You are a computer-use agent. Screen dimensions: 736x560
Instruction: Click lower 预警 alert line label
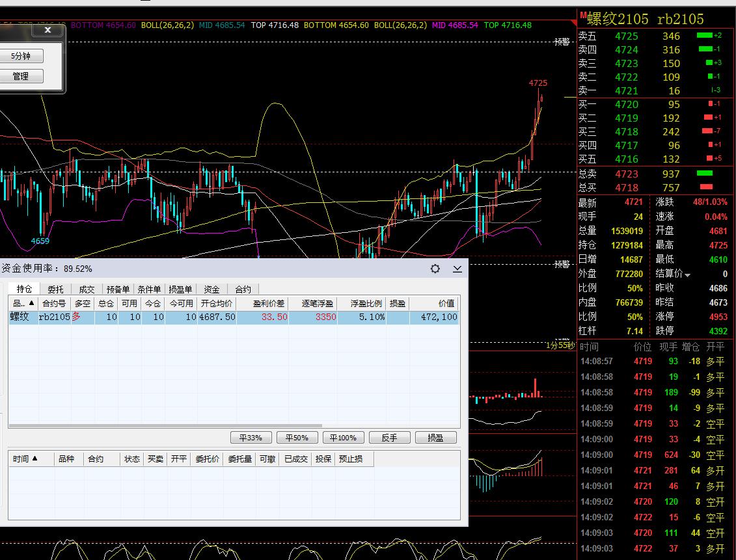coord(562,264)
